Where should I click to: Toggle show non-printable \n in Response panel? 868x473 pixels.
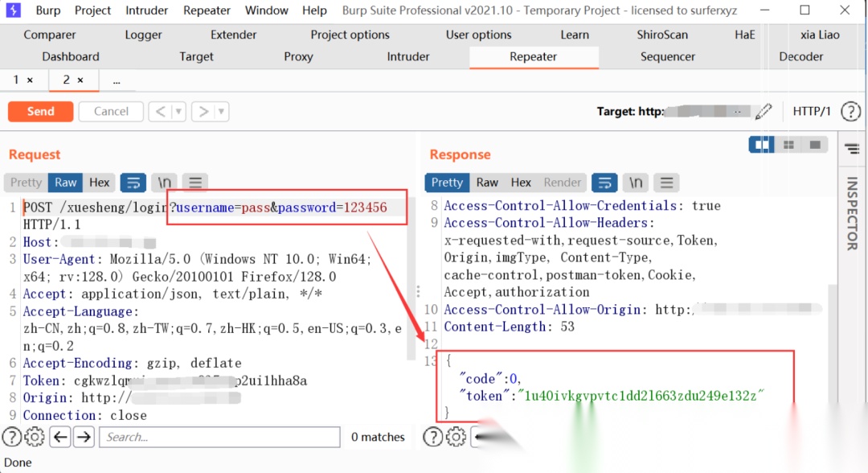pyautogui.click(x=636, y=183)
